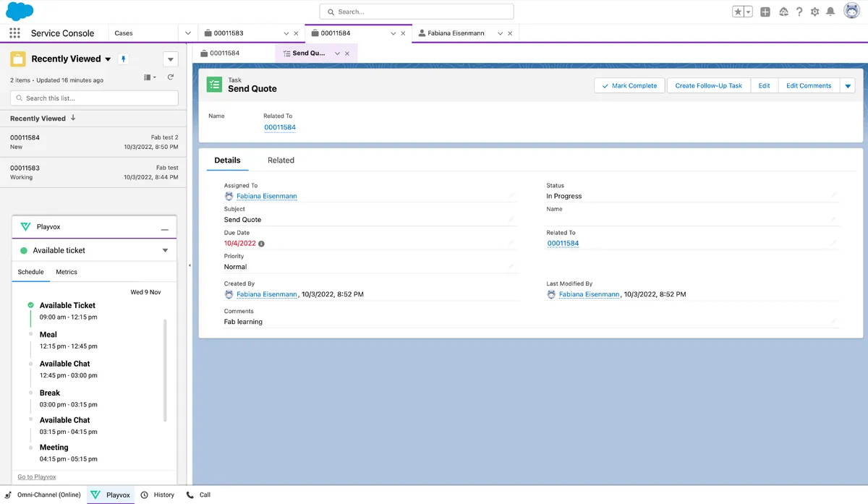Open Last Modified By Fabiana Eisenmann link
The height and width of the screenshot is (504, 868).
point(590,294)
